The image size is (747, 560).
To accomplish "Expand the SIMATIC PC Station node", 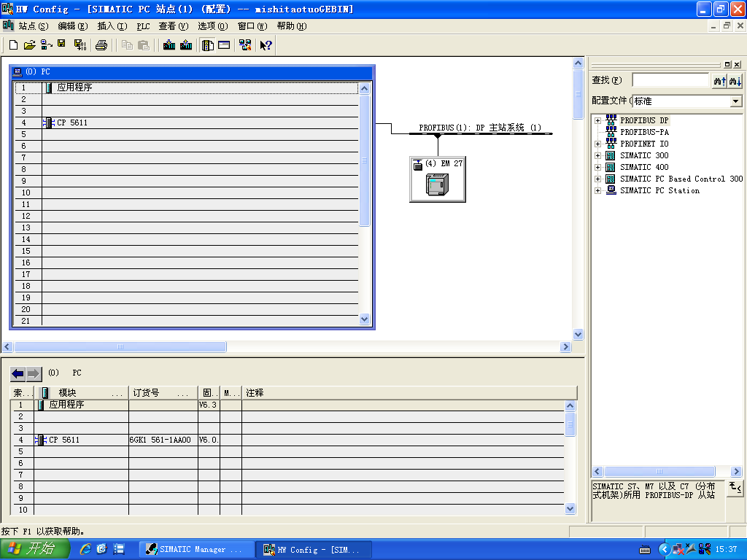I will click(x=598, y=190).
